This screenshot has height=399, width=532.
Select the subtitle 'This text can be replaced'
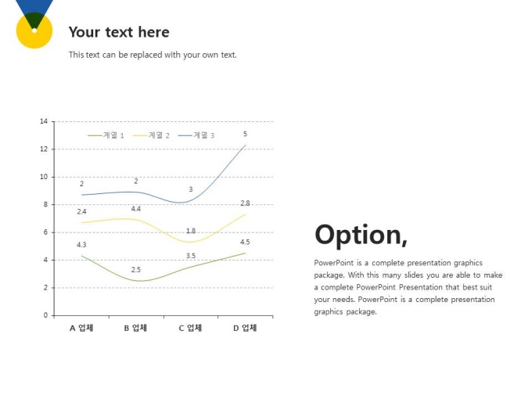click(153, 55)
